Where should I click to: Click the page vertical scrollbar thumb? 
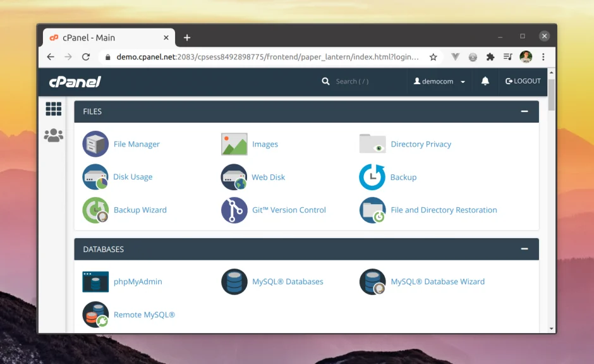point(551,95)
